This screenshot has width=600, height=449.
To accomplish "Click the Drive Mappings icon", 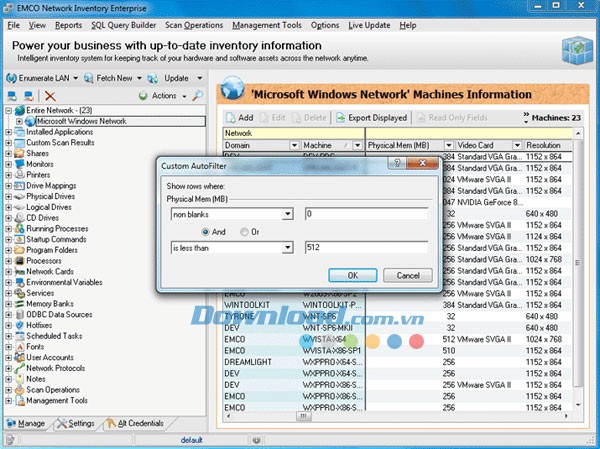I will pos(19,186).
